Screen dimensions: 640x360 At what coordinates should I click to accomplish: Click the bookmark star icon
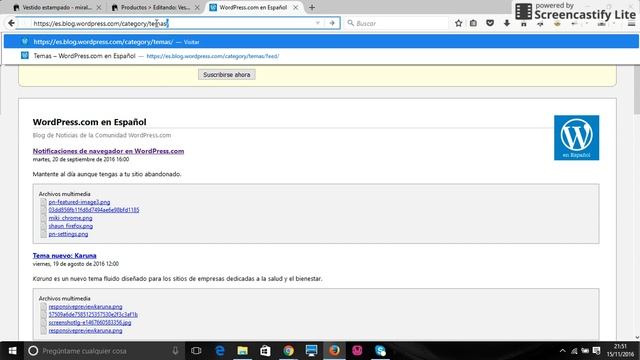[458, 23]
